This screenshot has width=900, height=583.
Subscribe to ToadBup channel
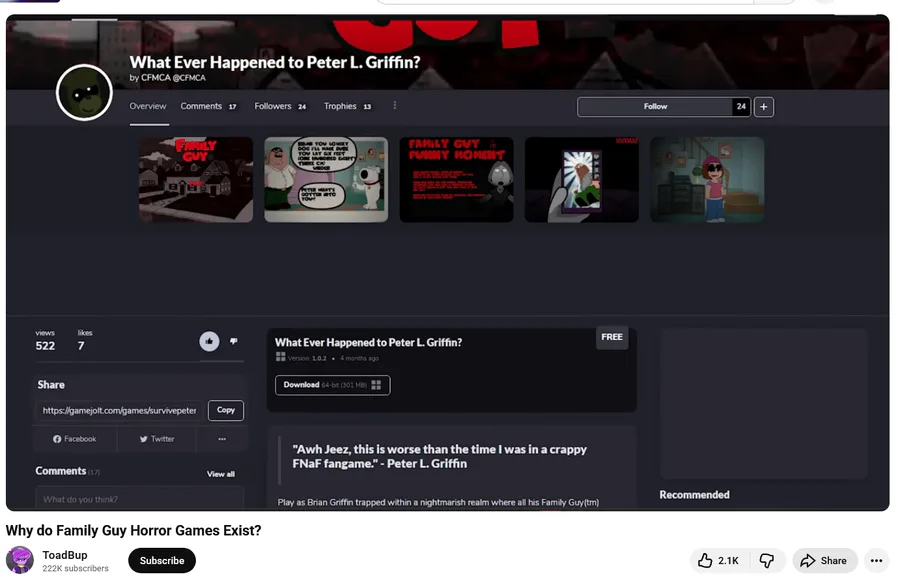[162, 561]
